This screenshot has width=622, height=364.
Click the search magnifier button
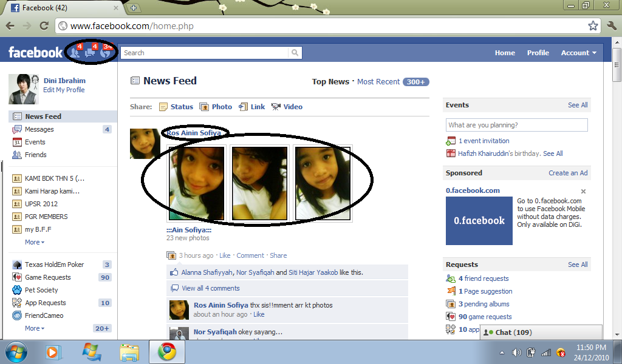click(295, 53)
